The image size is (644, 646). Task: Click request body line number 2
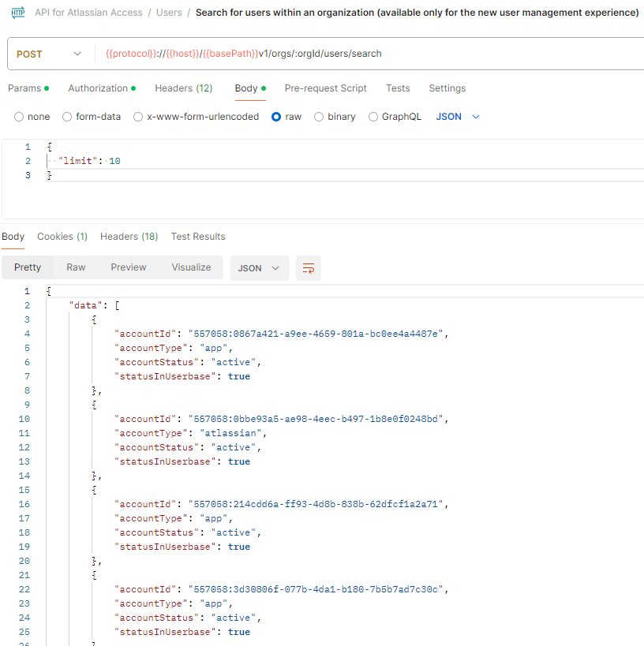tap(28, 161)
